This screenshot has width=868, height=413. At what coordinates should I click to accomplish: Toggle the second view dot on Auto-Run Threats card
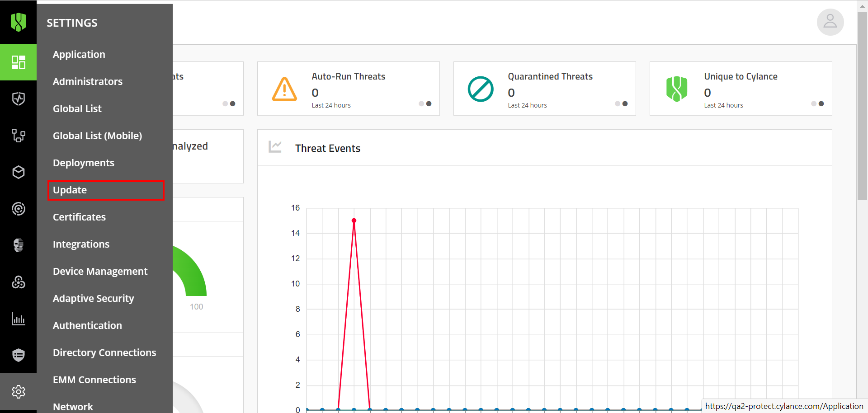(429, 103)
